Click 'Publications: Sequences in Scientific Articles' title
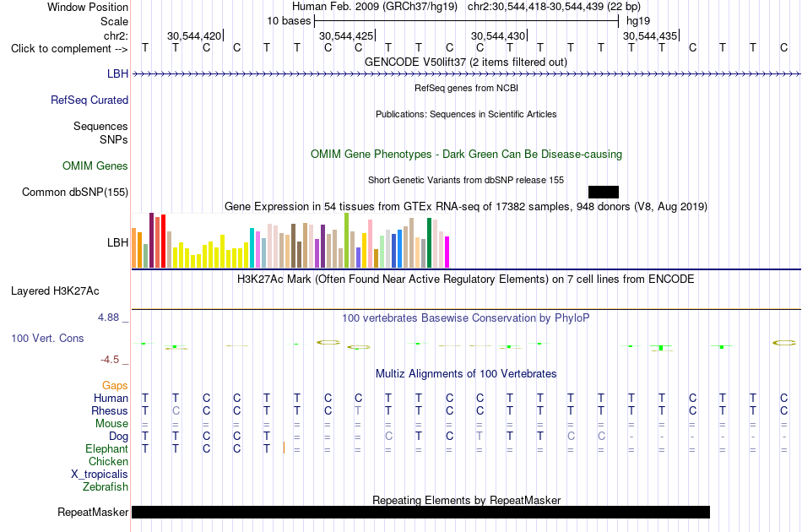 tap(466, 114)
